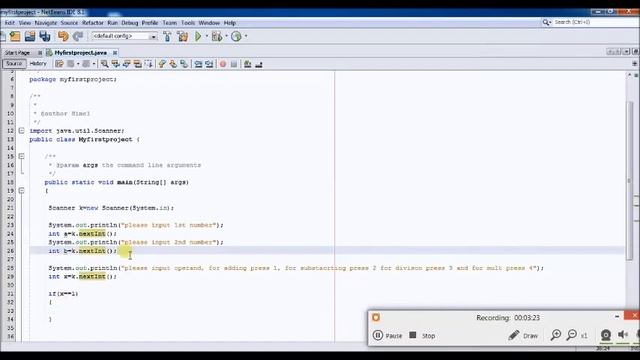The width and height of the screenshot is (640, 360).
Task: Click the Last Edit icon in editor toolbar
Action: [x=59, y=64]
